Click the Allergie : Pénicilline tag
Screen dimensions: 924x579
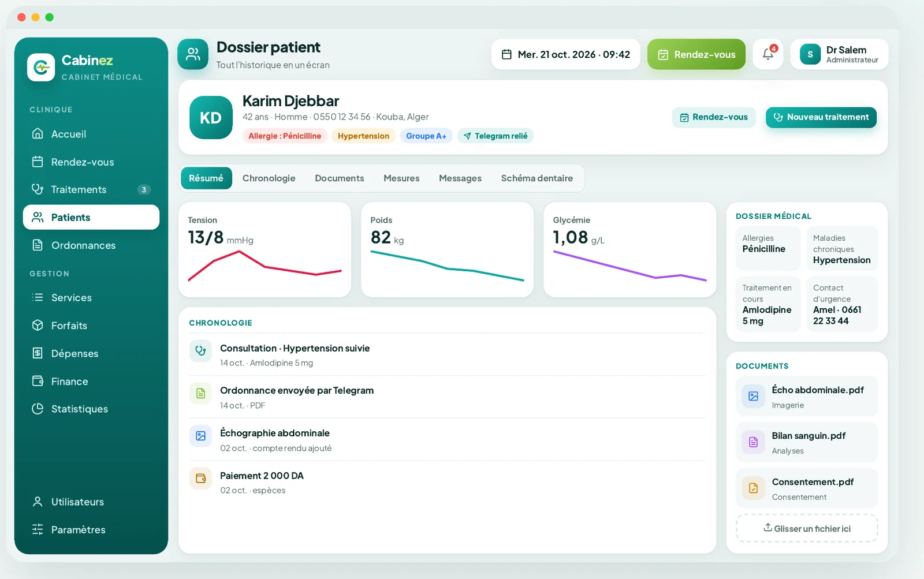pos(285,136)
